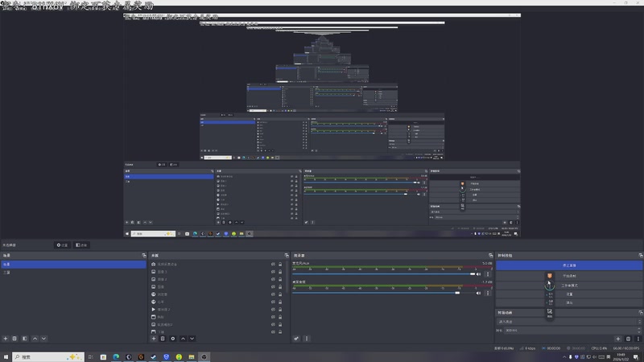Select the second scene in Scenes list
The width and height of the screenshot is (644, 362).
[x=73, y=272]
